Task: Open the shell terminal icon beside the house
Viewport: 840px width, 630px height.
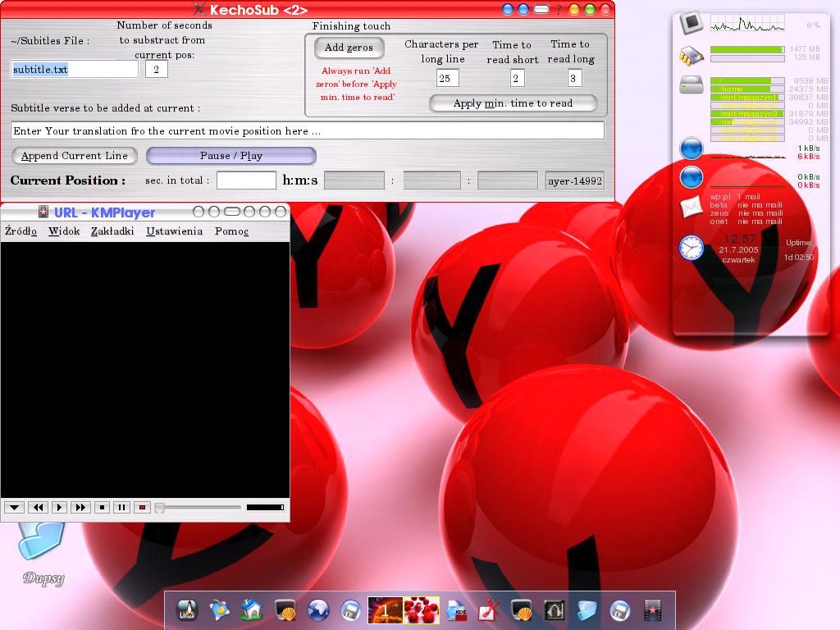Action: (285, 609)
